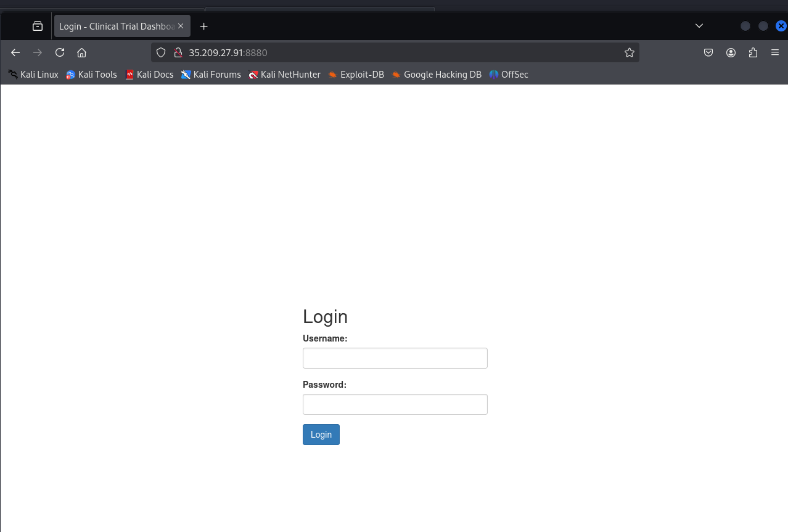Bookmark this page with the star icon
This screenshot has width=788, height=532.
[x=629, y=53]
